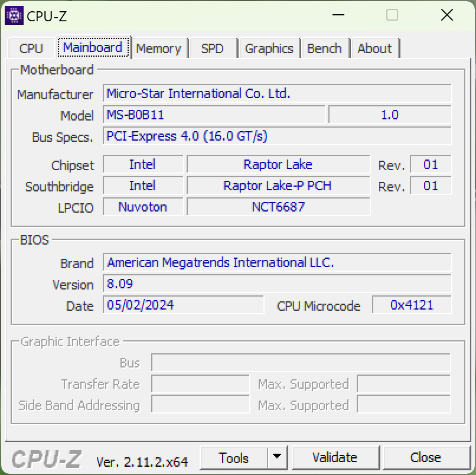Screen dimensions: 476x475
Task: Click the Tools button
Action: click(x=234, y=458)
